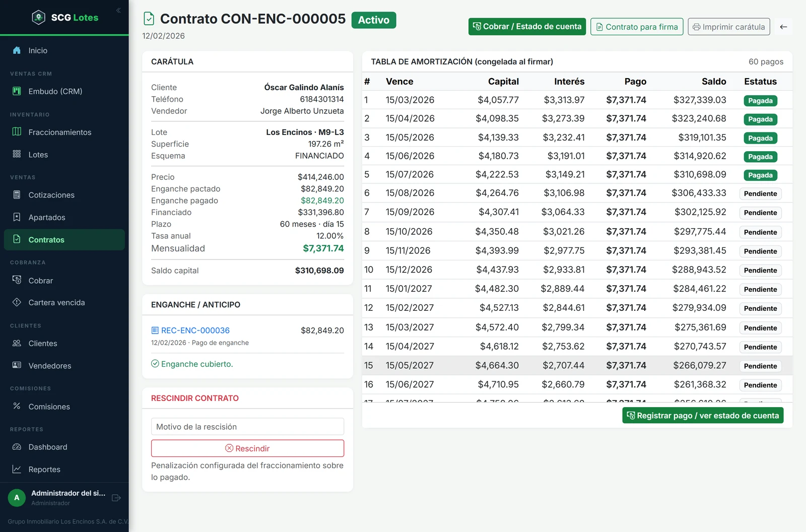Focus the Motivo de la rescisión field
The height and width of the screenshot is (532, 806).
247,427
